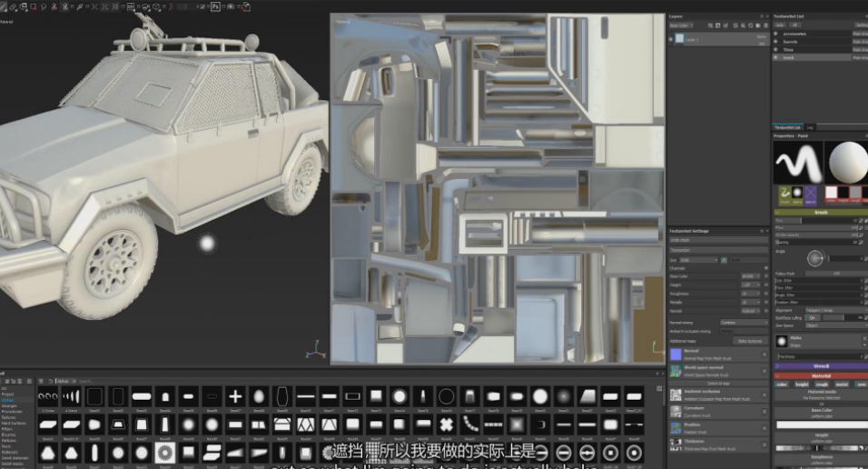The height and width of the screenshot is (469, 868).
Task: Open the texture Size dropdown
Action: tap(698, 260)
